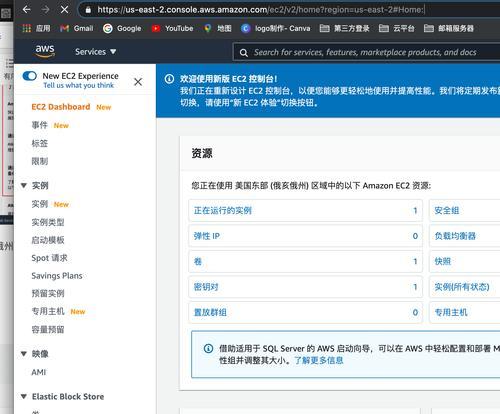This screenshot has width=500, height=414.
Task: Click info icon in SQL Server notice
Action: [x=208, y=349]
